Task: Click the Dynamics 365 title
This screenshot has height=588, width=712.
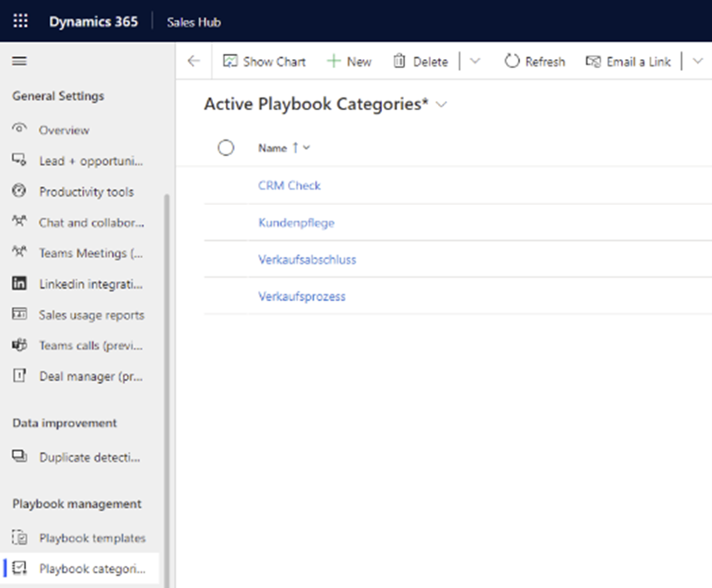Action: pyautogui.click(x=93, y=21)
